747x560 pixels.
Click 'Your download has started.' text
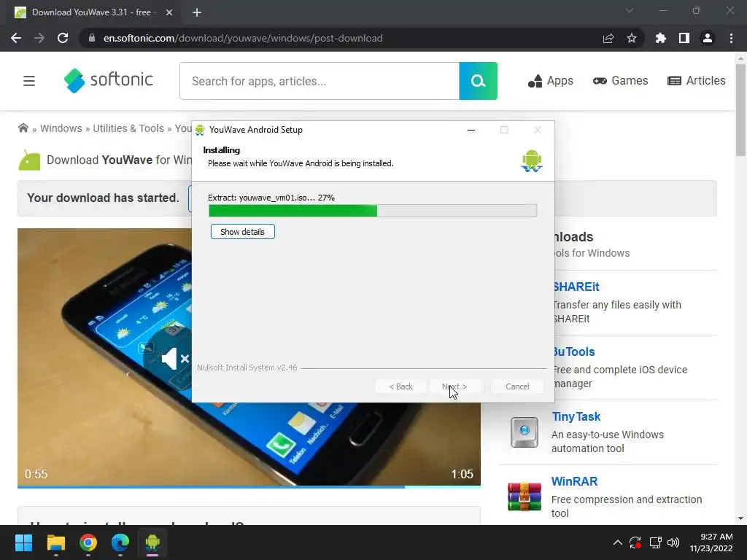tap(103, 198)
